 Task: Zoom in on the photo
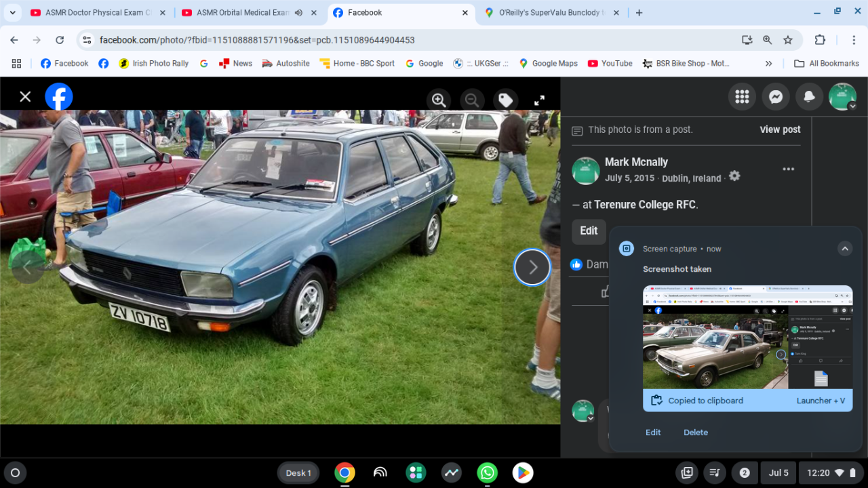439,100
